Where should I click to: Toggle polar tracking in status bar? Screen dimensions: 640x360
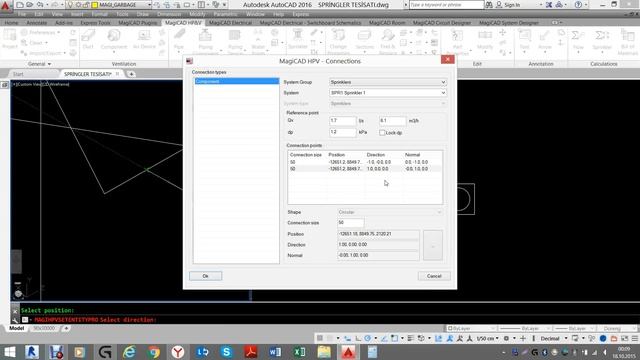(x=368, y=338)
